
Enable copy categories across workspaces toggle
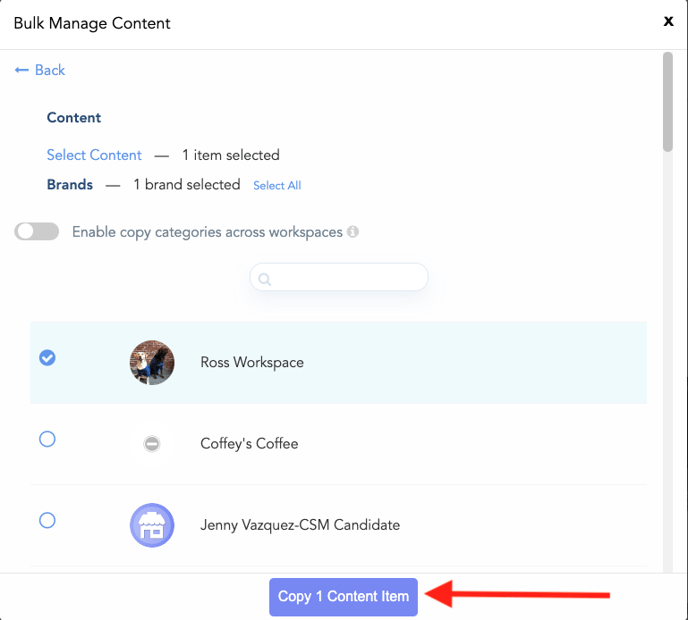[x=36, y=231]
